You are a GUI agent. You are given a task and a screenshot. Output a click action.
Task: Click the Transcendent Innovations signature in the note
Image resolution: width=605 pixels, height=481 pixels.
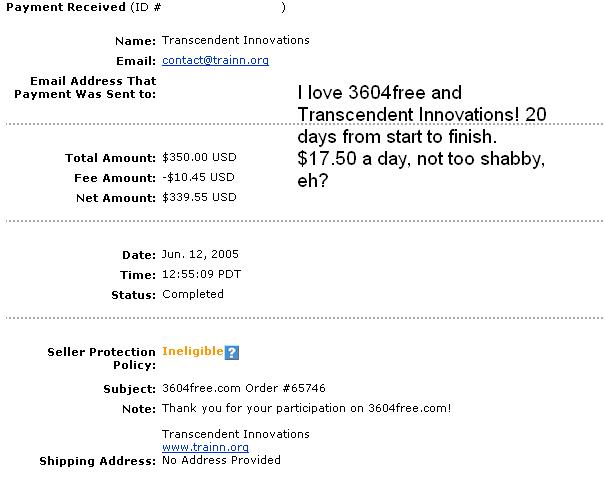pos(236,434)
